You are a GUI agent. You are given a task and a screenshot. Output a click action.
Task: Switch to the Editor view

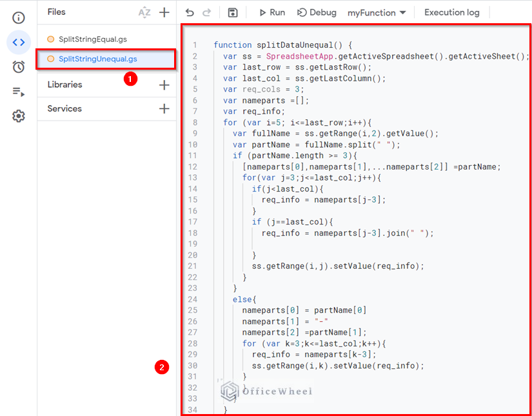coord(19,42)
